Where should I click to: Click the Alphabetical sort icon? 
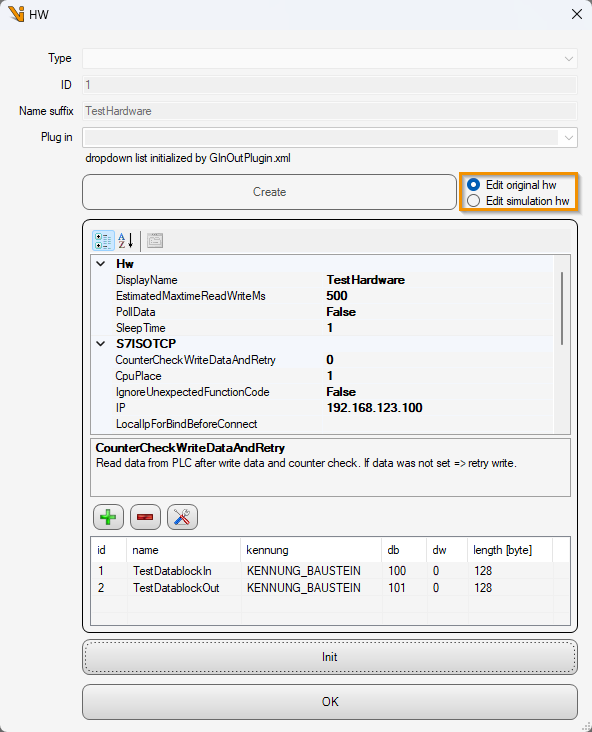pyautogui.click(x=126, y=241)
